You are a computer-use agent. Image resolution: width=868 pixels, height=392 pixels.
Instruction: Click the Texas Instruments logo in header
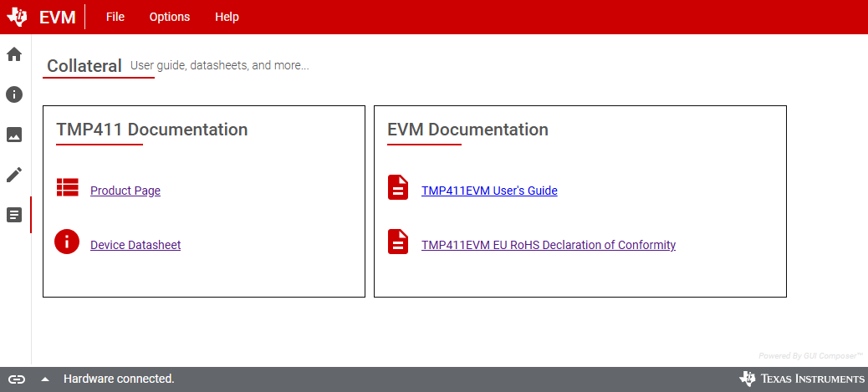18,17
